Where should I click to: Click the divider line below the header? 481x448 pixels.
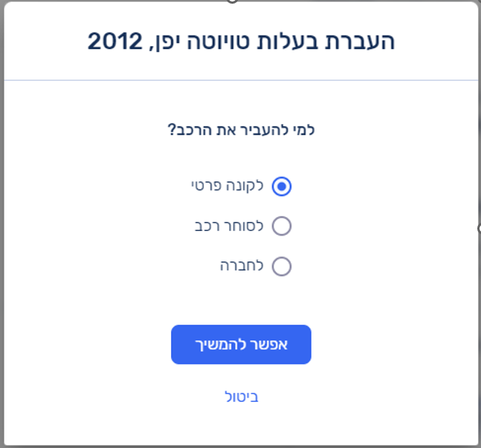(x=240, y=79)
